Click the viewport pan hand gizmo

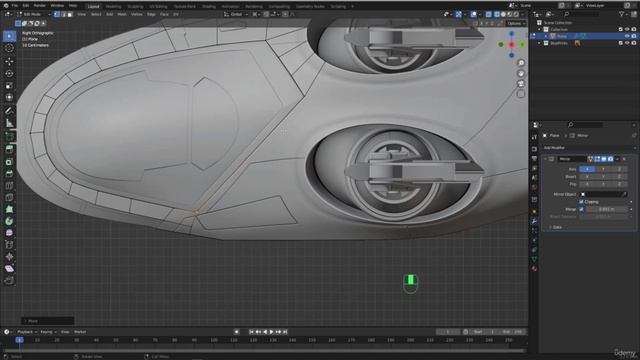point(521,73)
